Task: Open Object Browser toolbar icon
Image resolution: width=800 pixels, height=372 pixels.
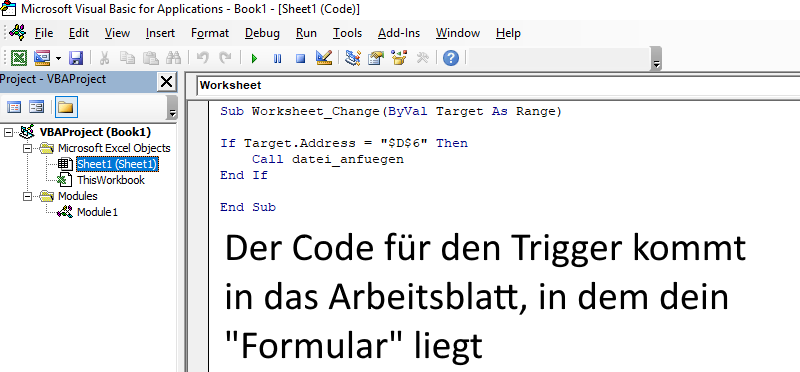Action: pos(399,58)
